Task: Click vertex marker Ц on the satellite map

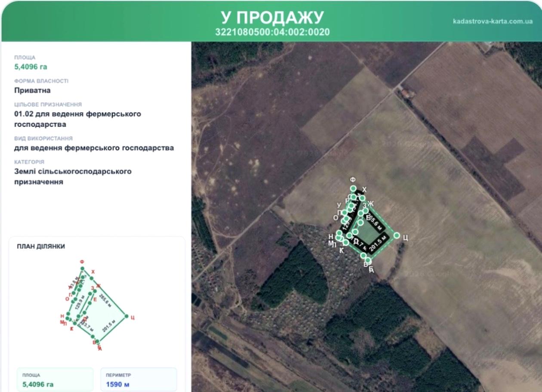Action: 397,235
